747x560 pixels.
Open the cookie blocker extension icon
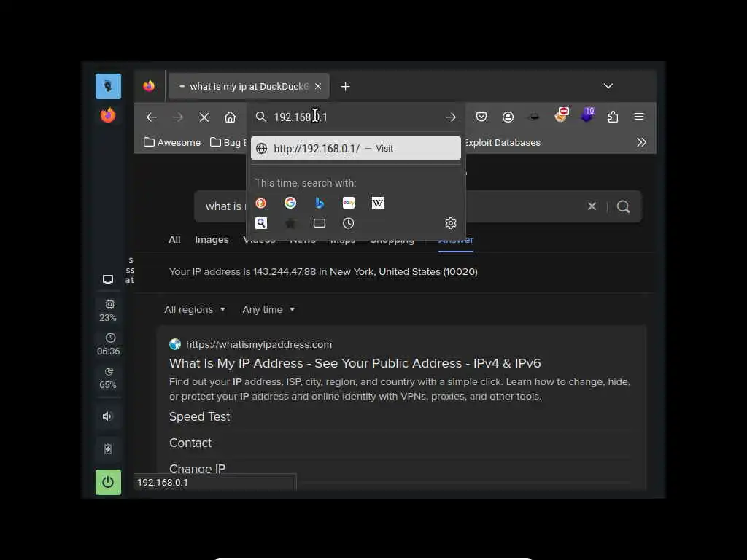[562, 115]
